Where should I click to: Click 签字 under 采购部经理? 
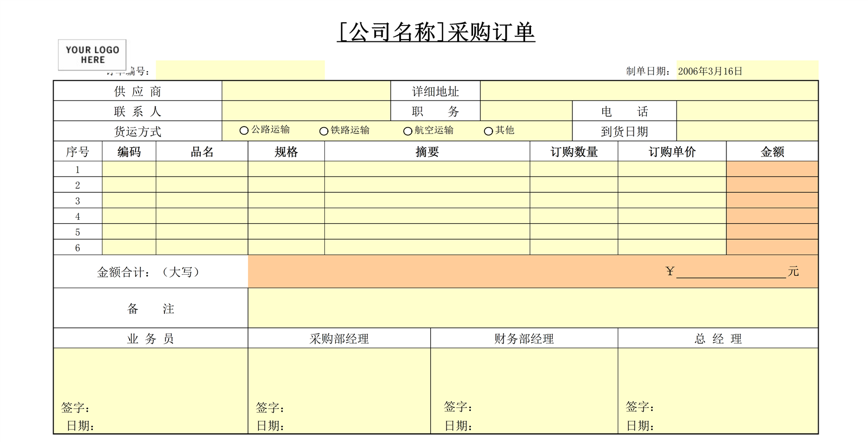pyautogui.click(x=270, y=408)
